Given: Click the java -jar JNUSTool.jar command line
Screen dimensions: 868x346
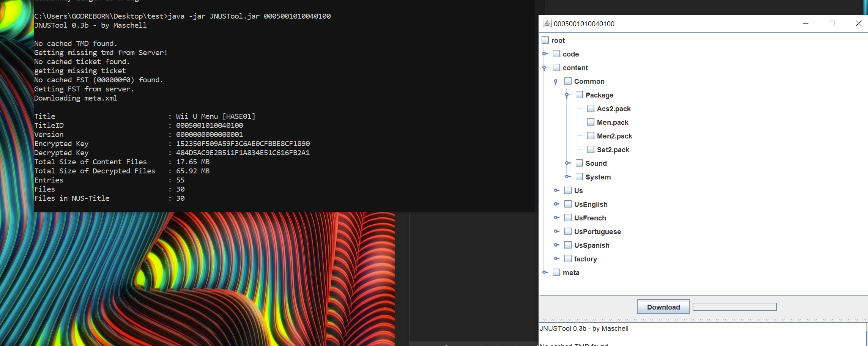Looking at the screenshot, I should [249, 16].
